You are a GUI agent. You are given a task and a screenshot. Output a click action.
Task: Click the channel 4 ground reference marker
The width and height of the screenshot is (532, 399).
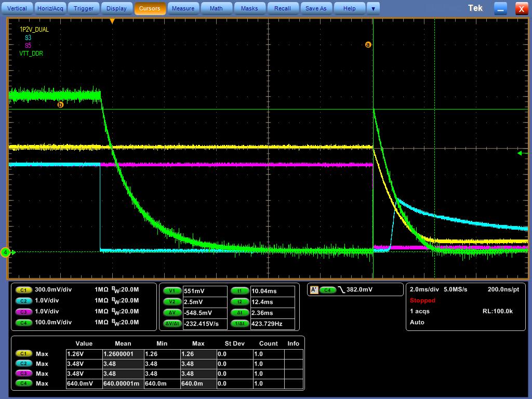click(5, 252)
